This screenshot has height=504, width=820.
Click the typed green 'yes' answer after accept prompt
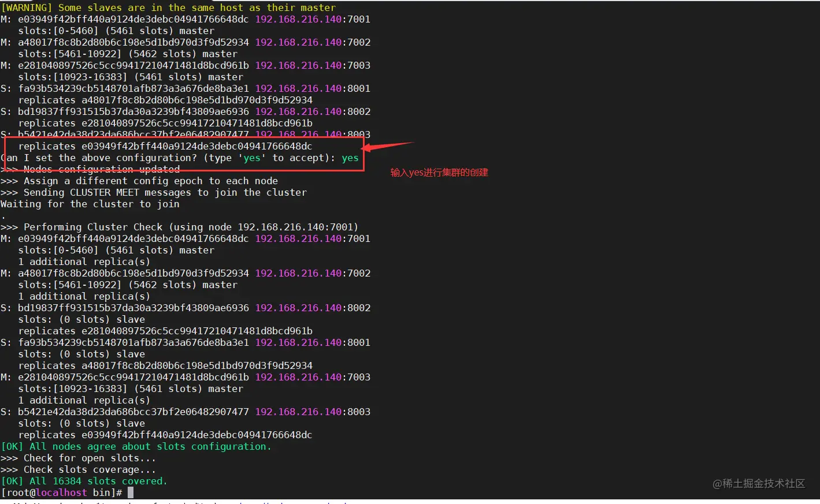tap(350, 158)
